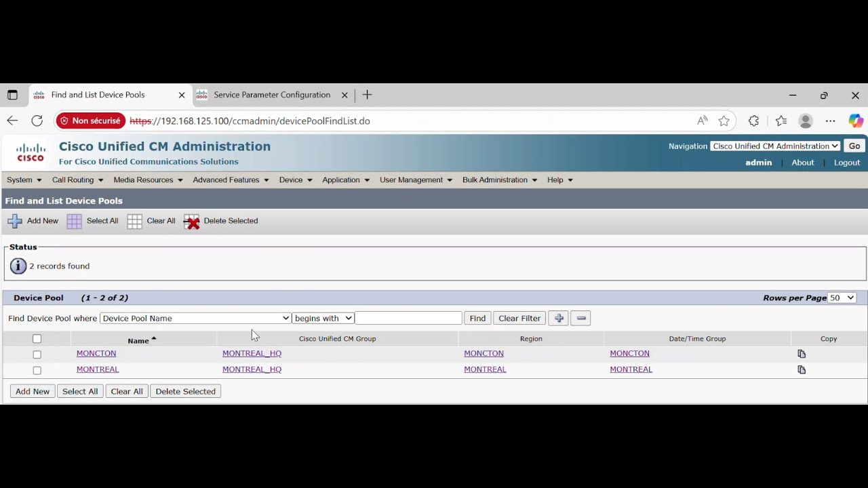Image resolution: width=868 pixels, height=488 pixels.
Task: Open the MONCTON region link
Action: 484,354
